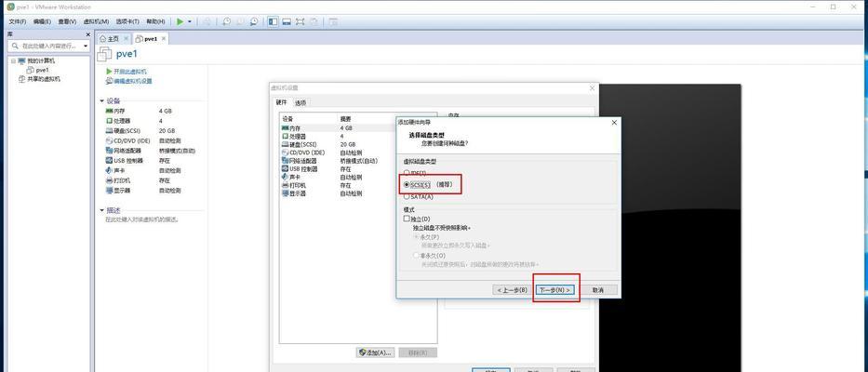Click 取消 in the add hardware wizard
The image size is (868, 372).
(x=598, y=290)
